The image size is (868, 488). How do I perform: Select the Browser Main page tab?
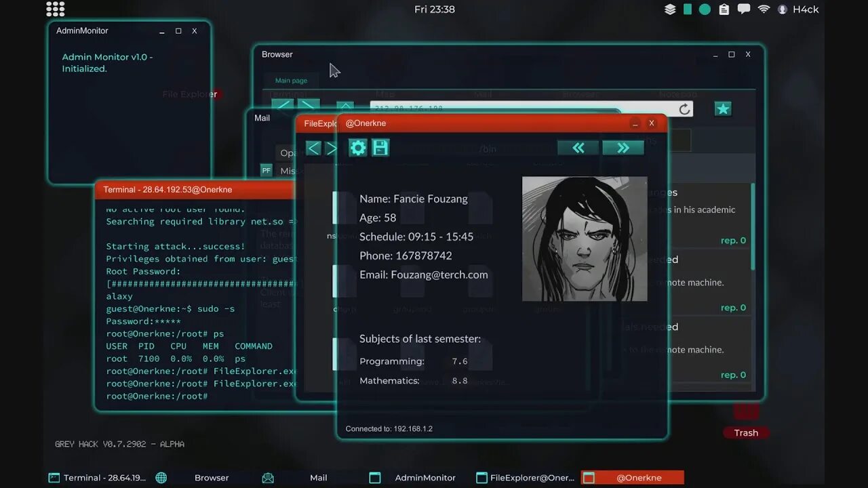tap(291, 80)
